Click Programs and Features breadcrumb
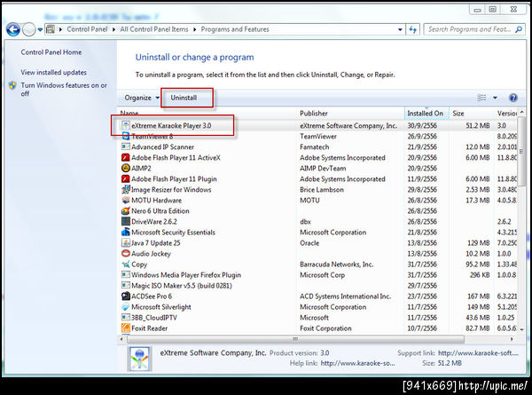This screenshot has width=532, height=395. pos(235,29)
